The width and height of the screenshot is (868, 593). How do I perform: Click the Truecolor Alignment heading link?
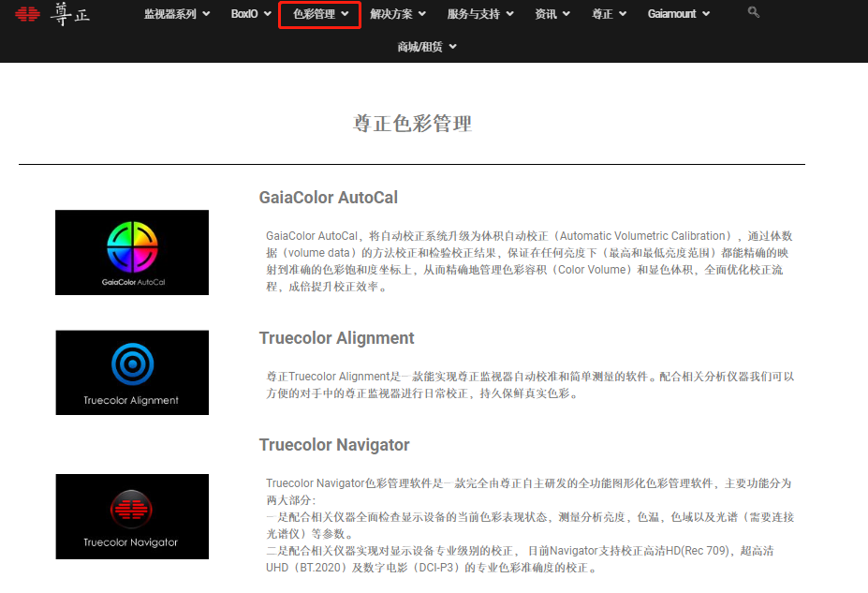click(x=336, y=338)
